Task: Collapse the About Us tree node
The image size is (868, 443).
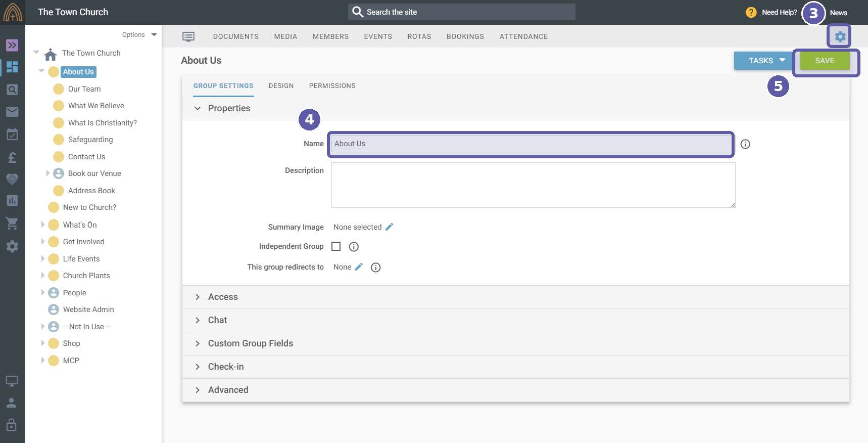Action: 41,71
